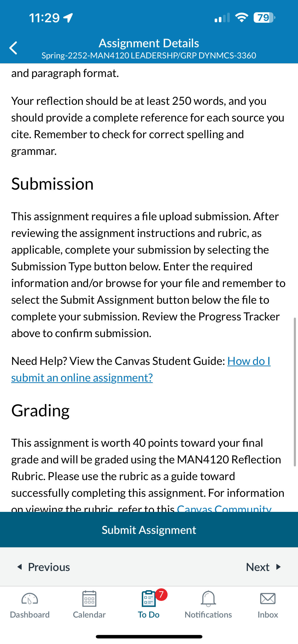Open the Inbox envelope icon
298x644 pixels.
point(268,599)
